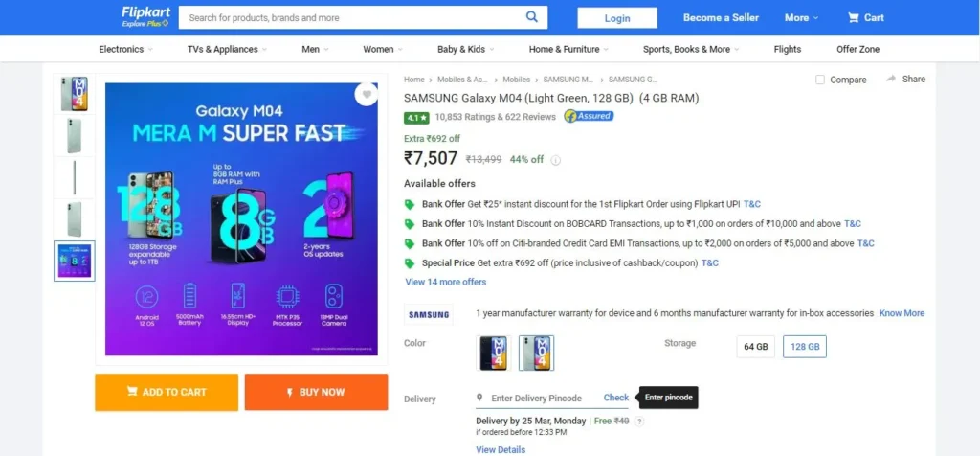Image resolution: width=980 pixels, height=456 pixels.
Task: Open the shopping Cart icon
Action: click(x=853, y=17)
